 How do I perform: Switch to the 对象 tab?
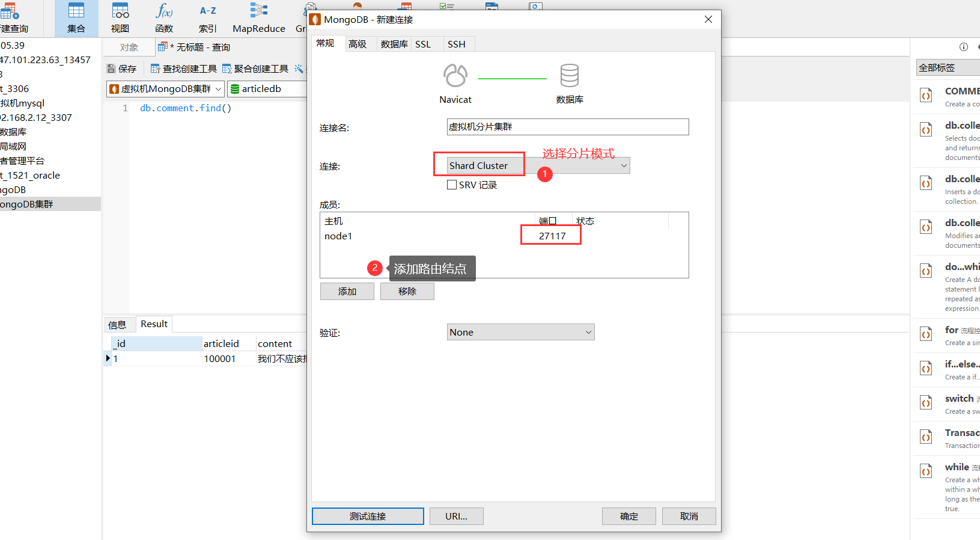[129, 47]
